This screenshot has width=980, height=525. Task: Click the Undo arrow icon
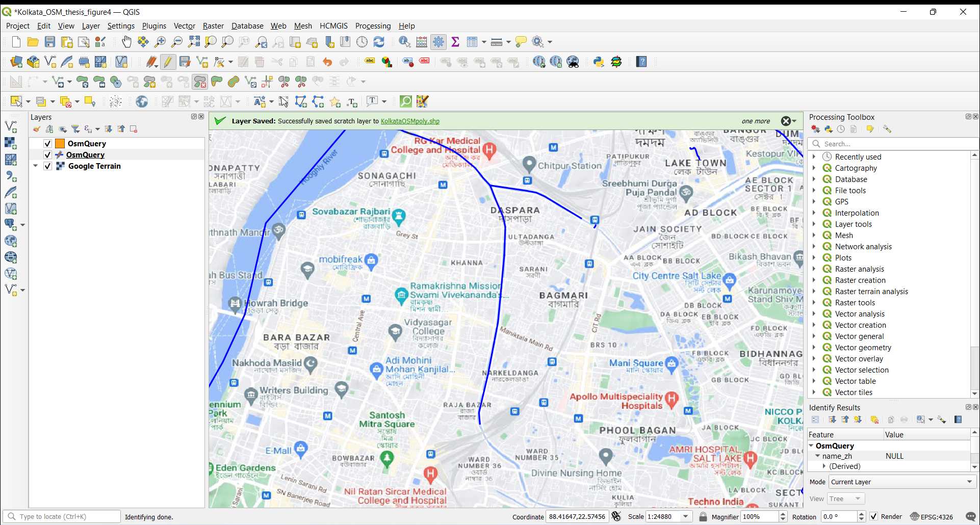(327, 62)
